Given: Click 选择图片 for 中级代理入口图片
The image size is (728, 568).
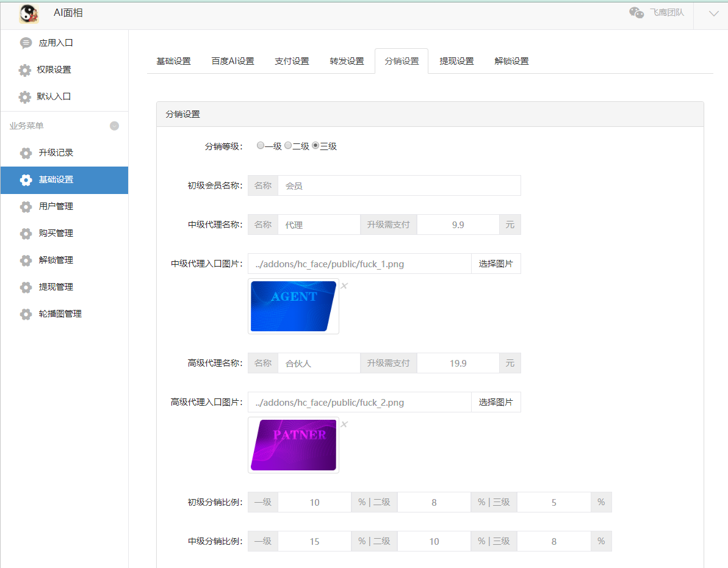Looking at the screenshot, I should click(x=496, y=264).
